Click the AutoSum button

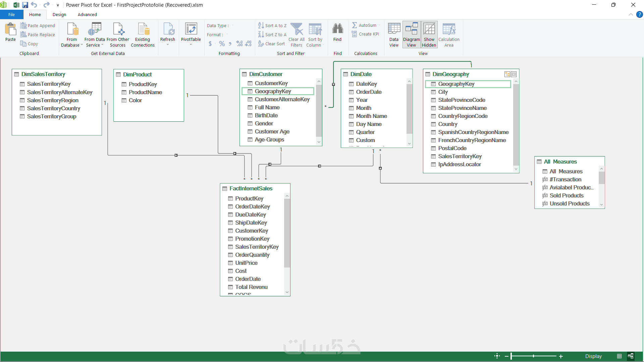(365, 25)
